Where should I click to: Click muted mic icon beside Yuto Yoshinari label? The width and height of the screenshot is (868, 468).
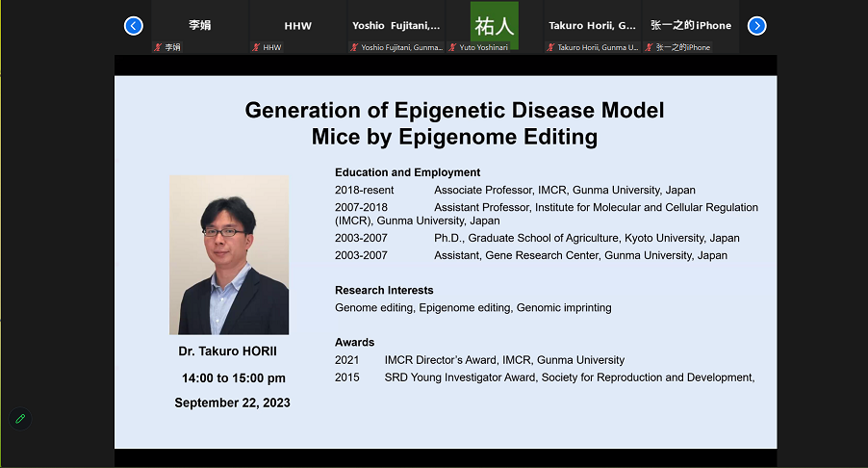(x=452, y=47)
